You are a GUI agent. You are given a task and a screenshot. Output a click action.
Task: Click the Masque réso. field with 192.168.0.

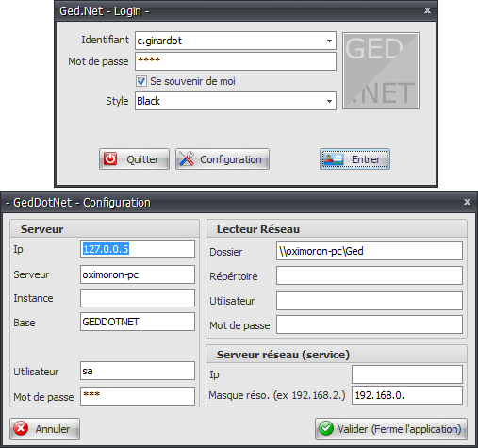[407, 395]
